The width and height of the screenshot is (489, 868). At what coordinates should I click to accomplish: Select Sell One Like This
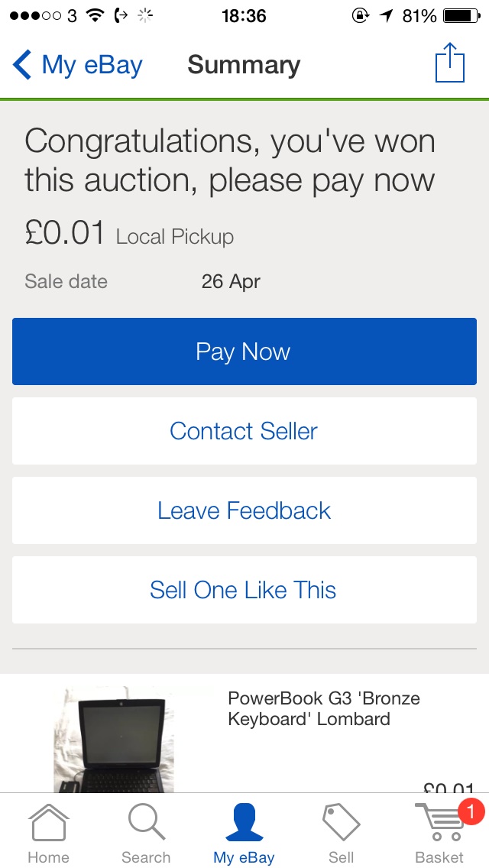coord(244,590)
